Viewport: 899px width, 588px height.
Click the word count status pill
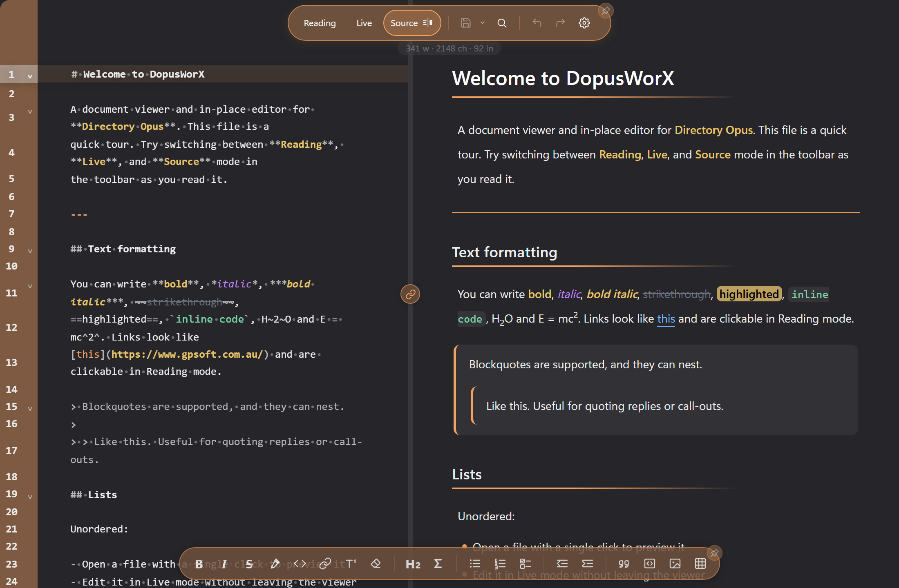point(449,48)
